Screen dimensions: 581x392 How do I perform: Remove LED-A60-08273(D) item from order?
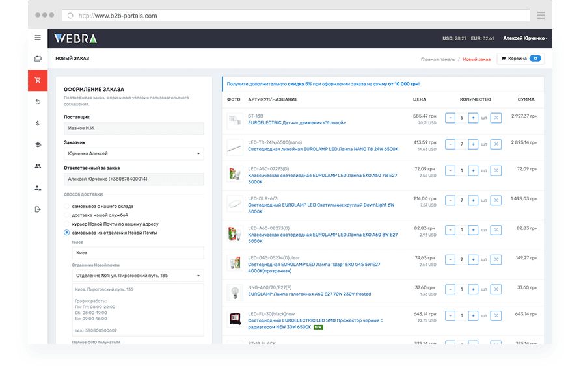[x=496, y=230]
